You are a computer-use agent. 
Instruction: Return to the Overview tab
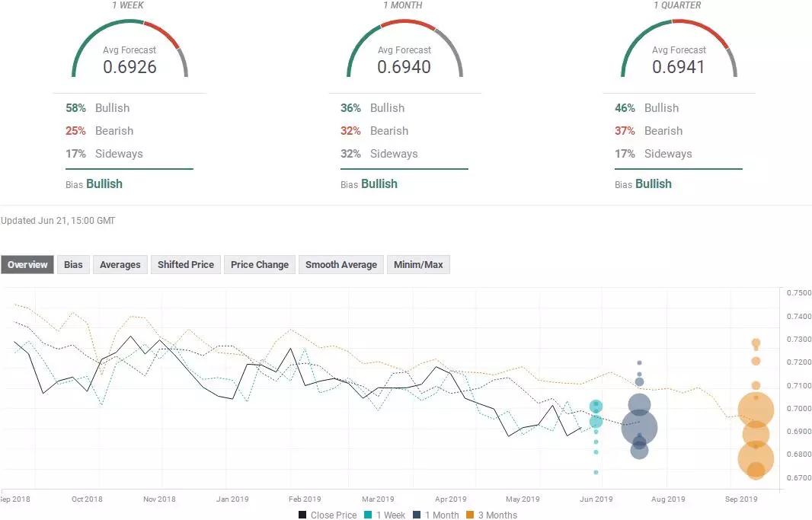pos(27,265)
